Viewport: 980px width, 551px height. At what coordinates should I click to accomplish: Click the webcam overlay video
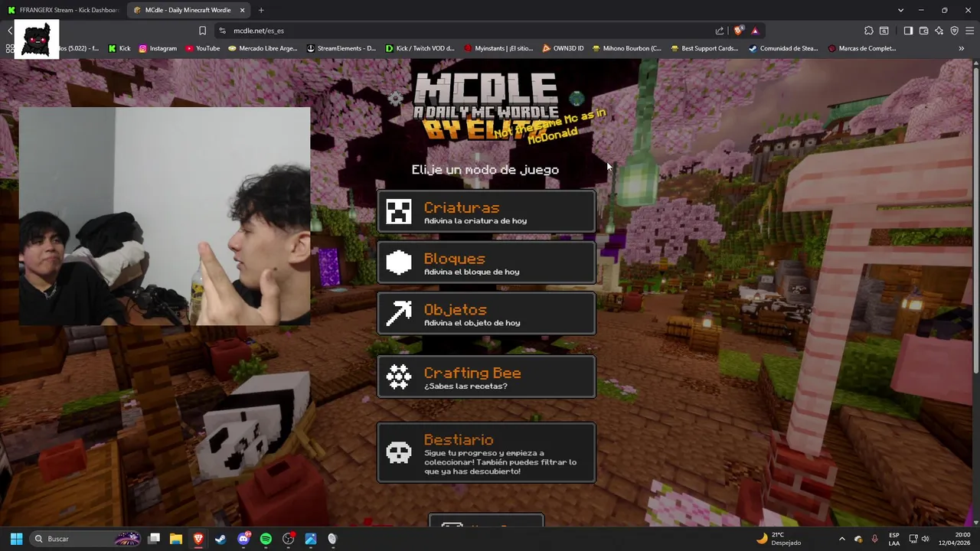coord(165,217)
